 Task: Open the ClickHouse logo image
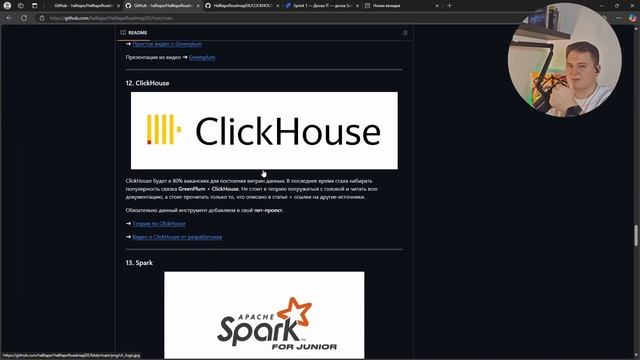pos(264,131)
